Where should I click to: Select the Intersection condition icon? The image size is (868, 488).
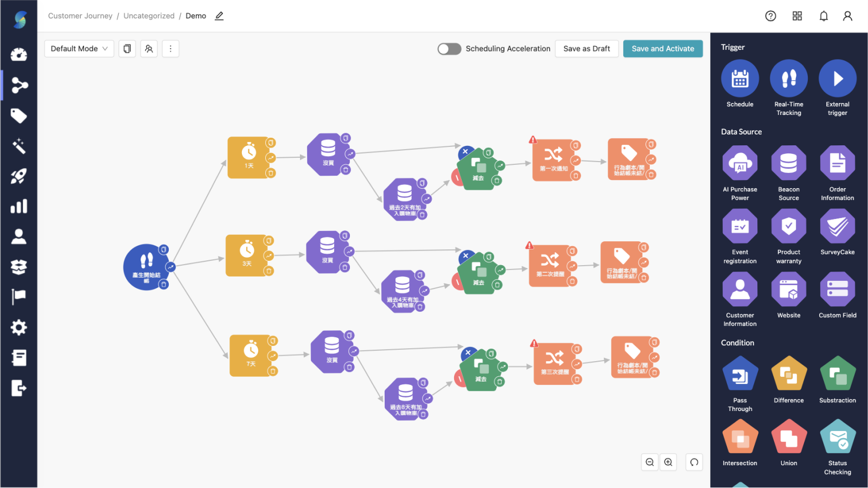click(739, 437)
